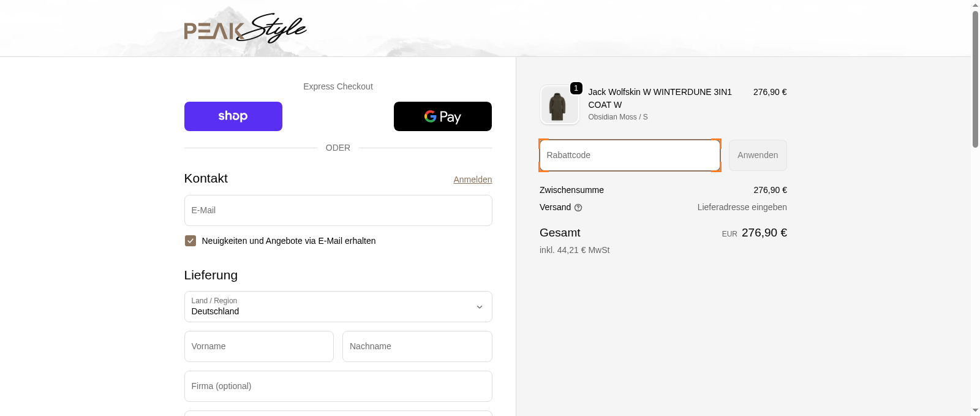Click the E-Mail input field
This screenshot has width=980, height=416.
point(338,210)
